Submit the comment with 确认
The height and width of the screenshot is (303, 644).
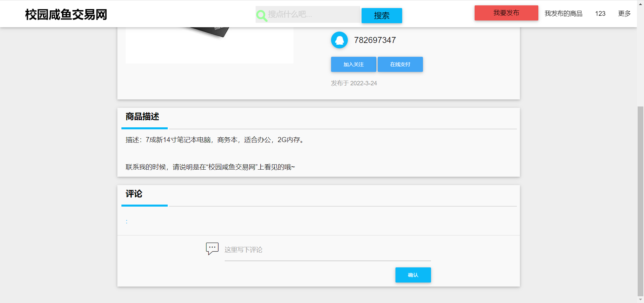413,275
